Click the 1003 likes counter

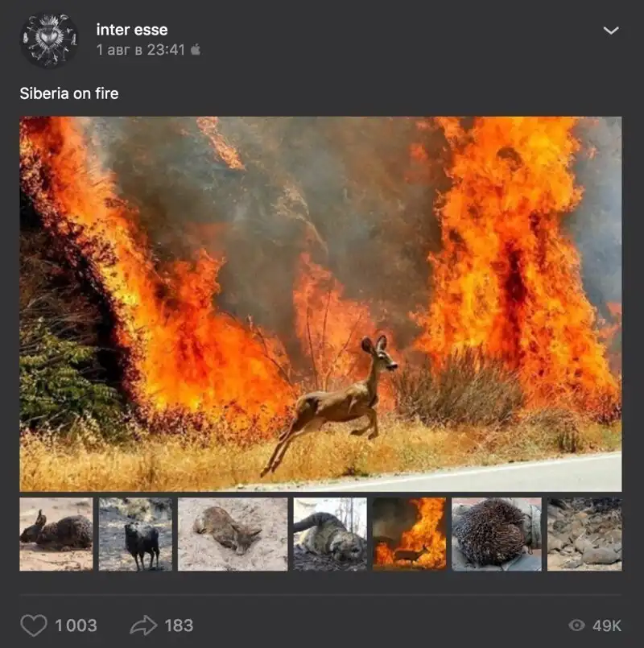(x=76, y=625)
